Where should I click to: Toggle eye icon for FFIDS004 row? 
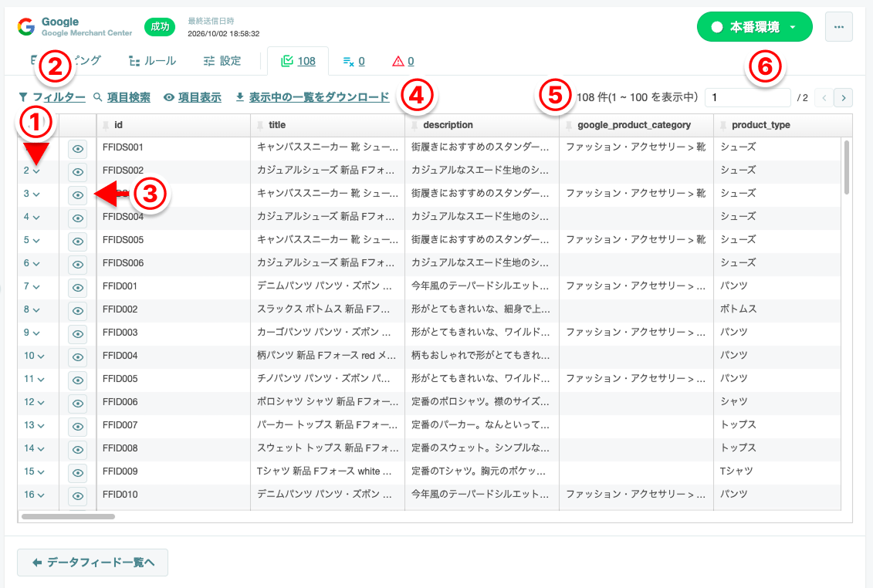pos(78,218)
